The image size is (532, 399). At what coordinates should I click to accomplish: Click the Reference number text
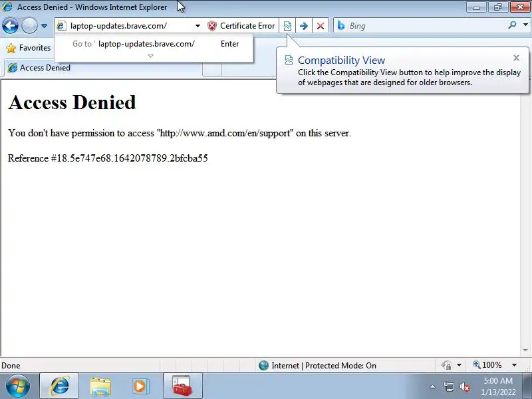pyautogui.click(x=108, y=158)
